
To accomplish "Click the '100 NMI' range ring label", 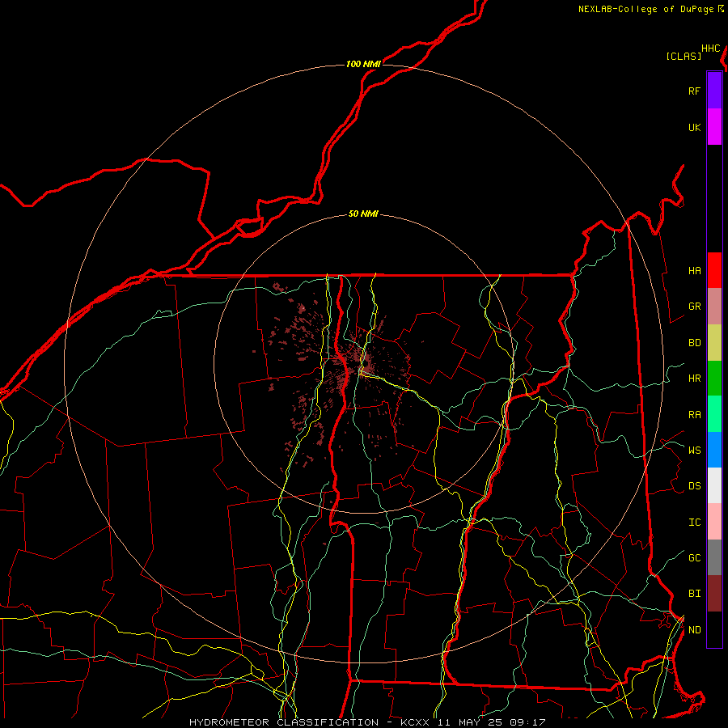I will coord(363,64).
